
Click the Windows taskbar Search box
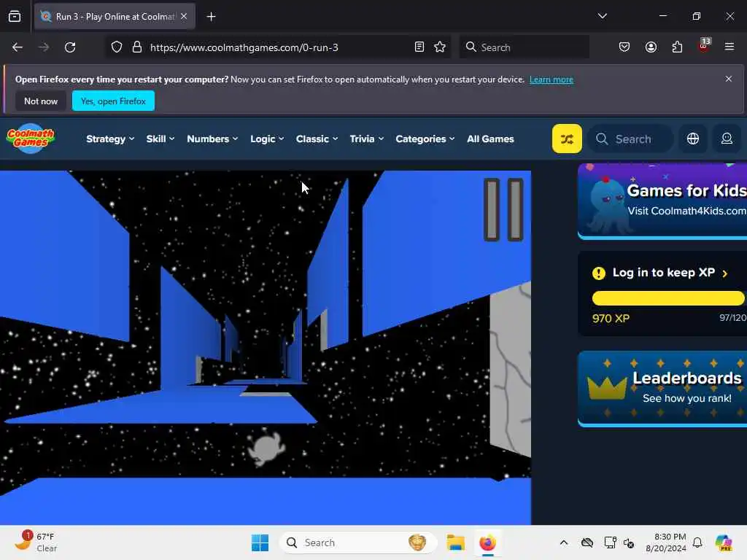pyautogui.click(x=357, y=542)
